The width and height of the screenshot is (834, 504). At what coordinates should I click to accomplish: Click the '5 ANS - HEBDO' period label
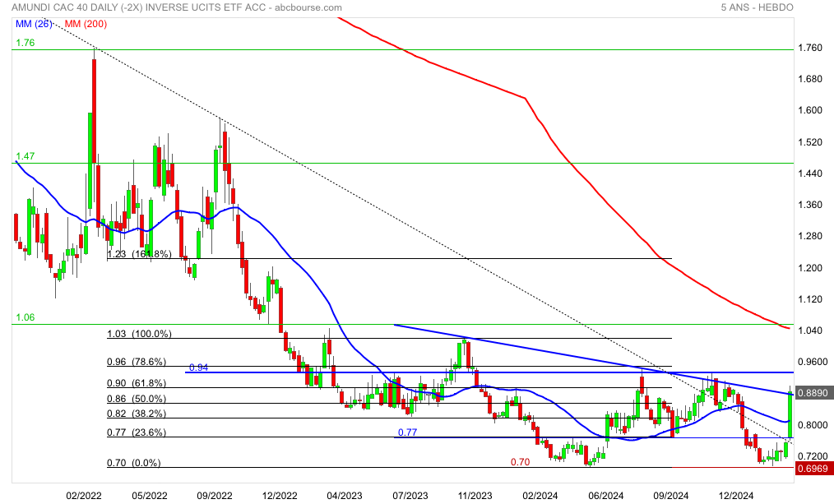(757, 7)
